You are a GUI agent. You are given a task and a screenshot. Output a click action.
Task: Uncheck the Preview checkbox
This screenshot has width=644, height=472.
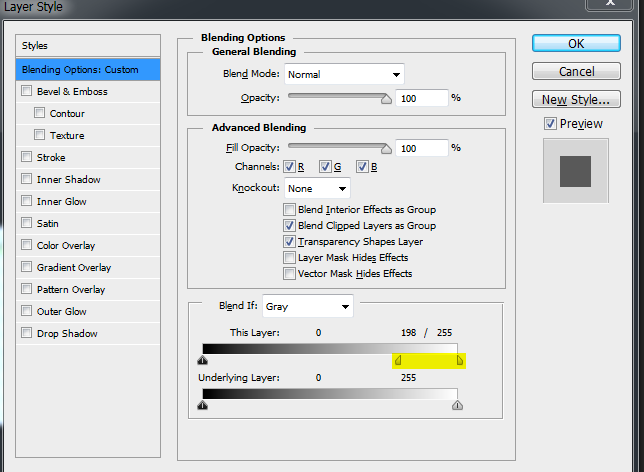(x=550, y=123)
